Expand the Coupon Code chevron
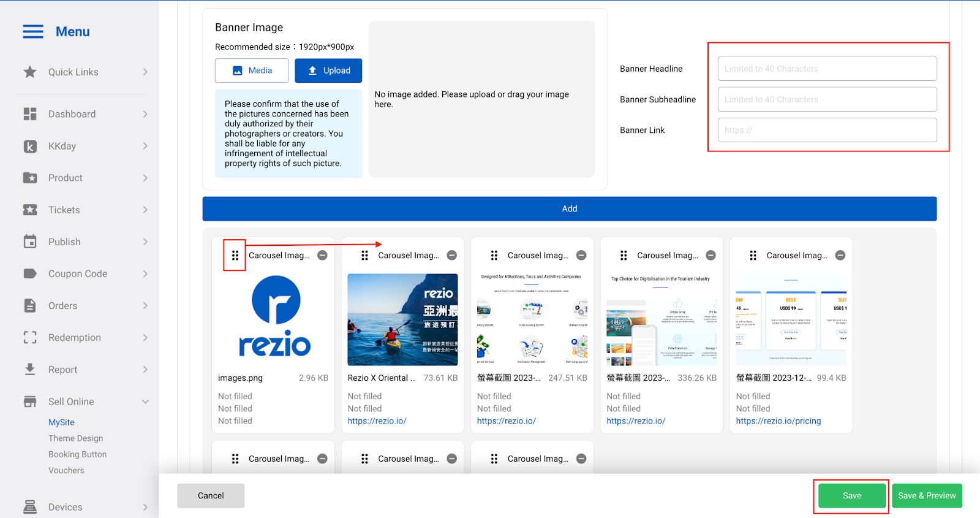The height and width of the screenshot is (518, 980). pos(145,273)
